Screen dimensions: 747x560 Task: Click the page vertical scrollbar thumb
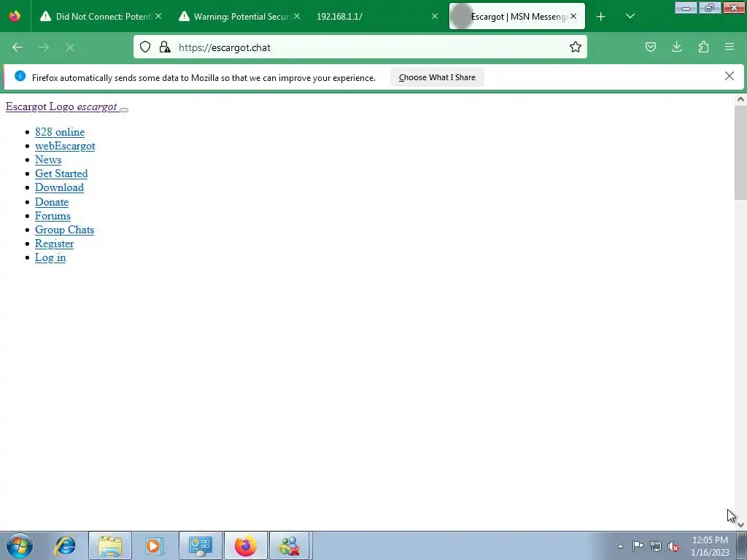[740, 152]
